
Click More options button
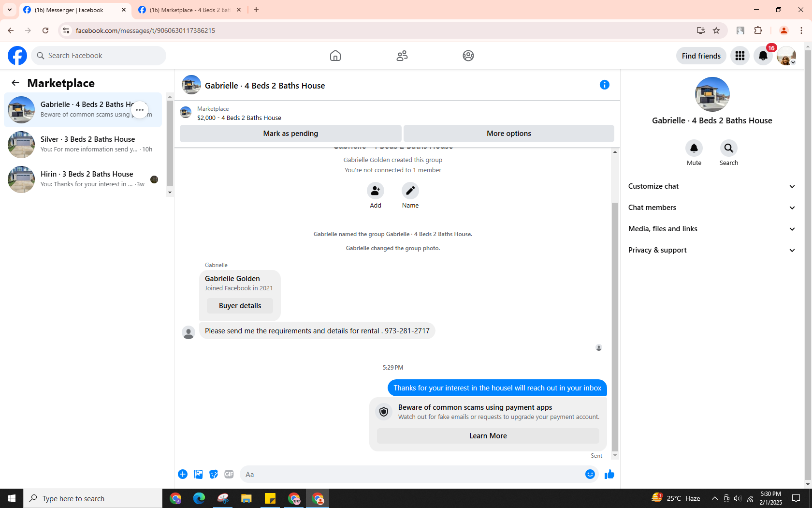(508, 134)
